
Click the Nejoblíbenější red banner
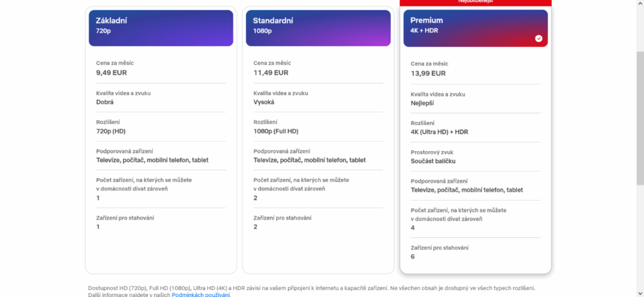[475, 2]
